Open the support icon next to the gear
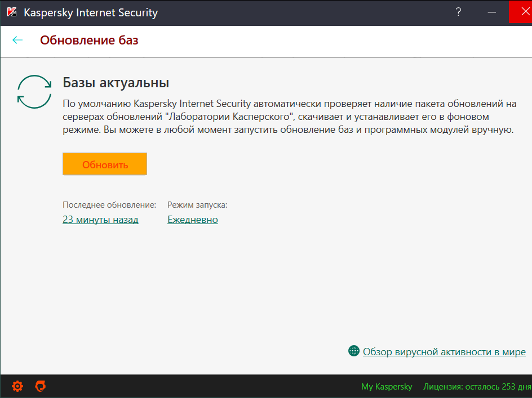The width and height of the screenshot is (532, 398). click(41, 386)
